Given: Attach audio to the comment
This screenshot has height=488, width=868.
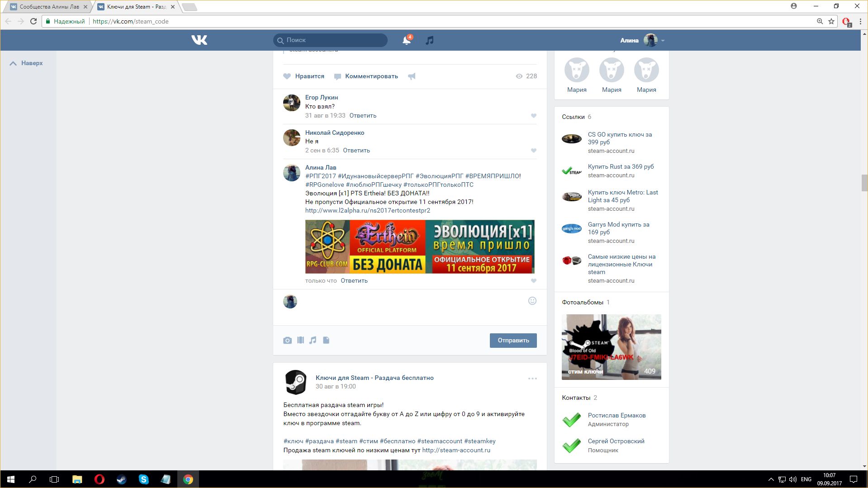Looking at the screenshot, I should point(313,340).
